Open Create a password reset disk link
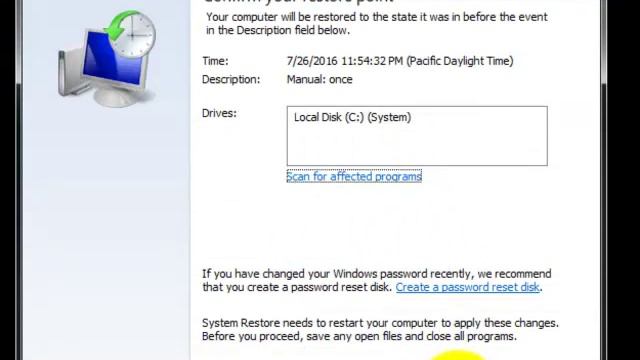This screenshot has width=640, height=360. click(x=467, y=287)
